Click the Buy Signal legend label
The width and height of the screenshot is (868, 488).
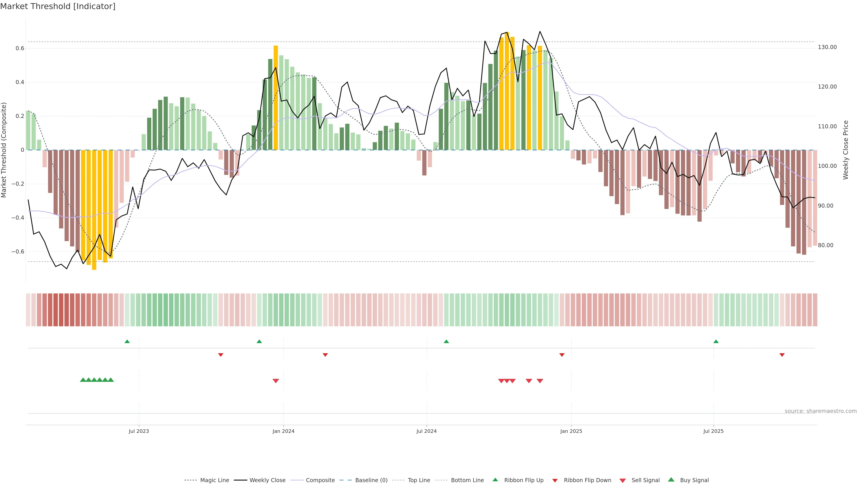click(x=694, y=480)
